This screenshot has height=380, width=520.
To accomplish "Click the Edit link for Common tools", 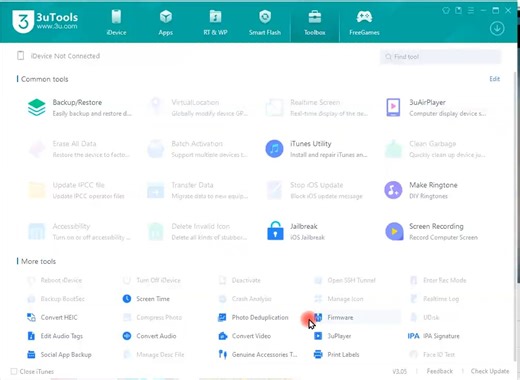I will click(494, 79).
